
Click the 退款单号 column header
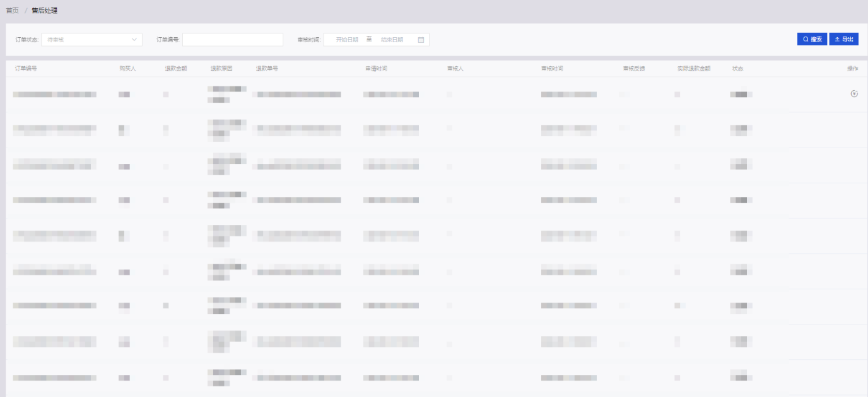tap(267, 69)
